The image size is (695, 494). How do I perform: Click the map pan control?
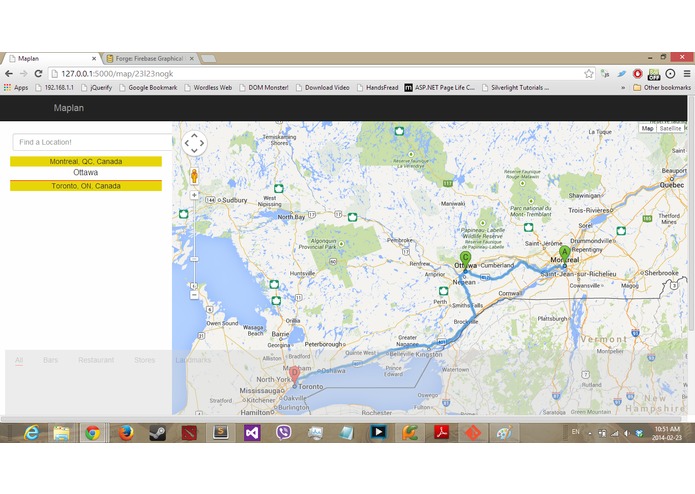(194, 143)
